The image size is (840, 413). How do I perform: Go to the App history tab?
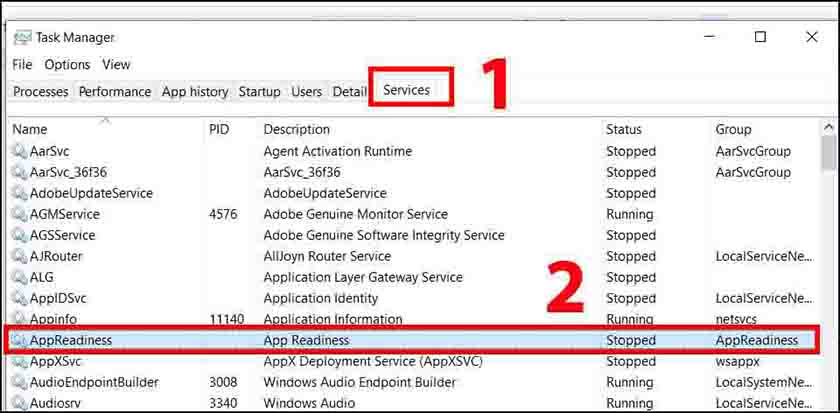[195, 91]
